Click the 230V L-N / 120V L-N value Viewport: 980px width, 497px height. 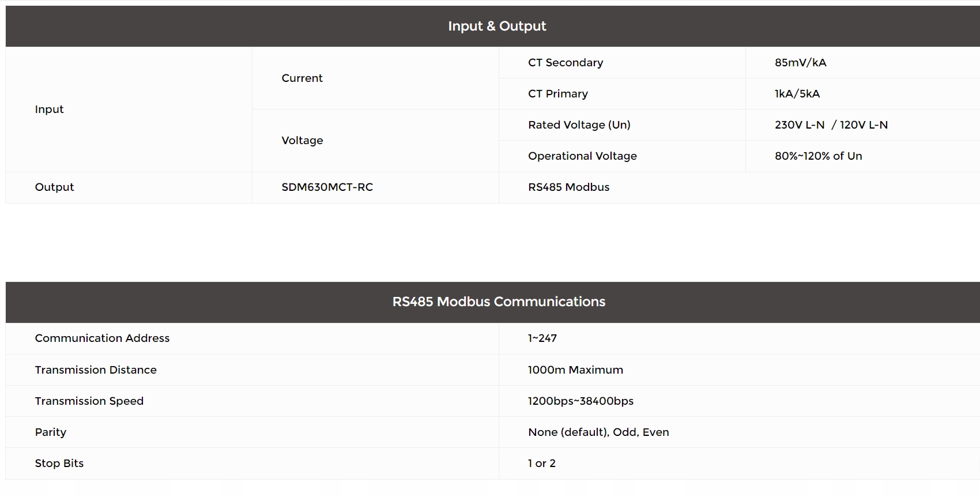tap(831, 125)
